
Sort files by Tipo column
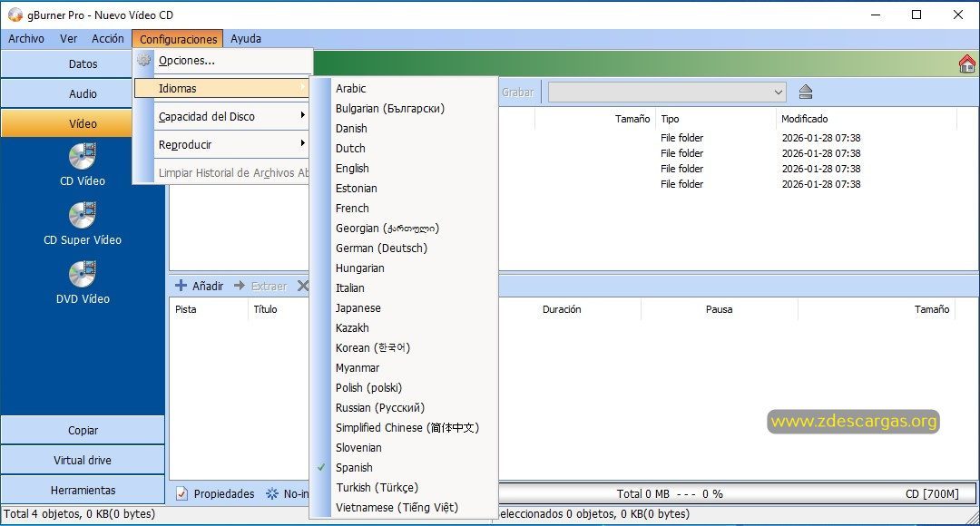click(x=715, y=119)
